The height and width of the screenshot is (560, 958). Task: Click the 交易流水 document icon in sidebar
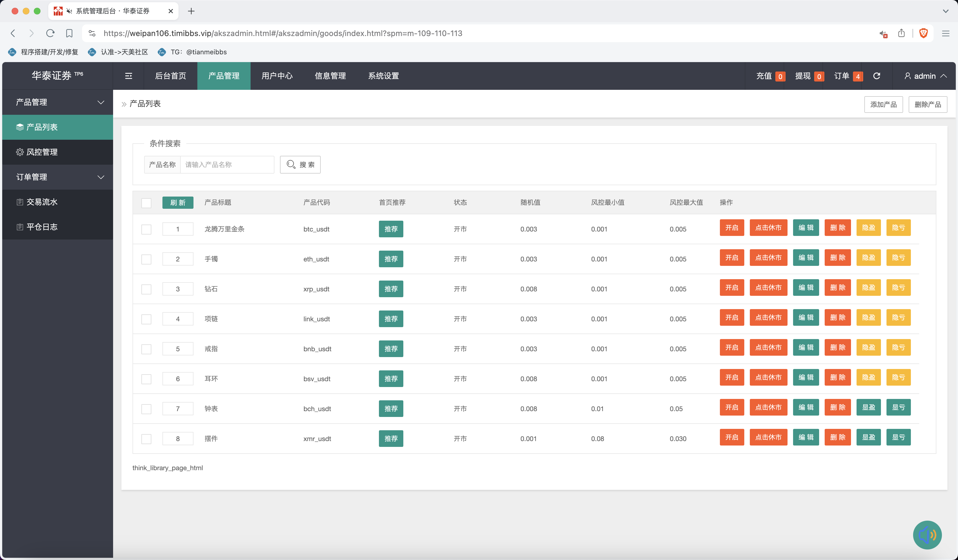click(20, 202)
